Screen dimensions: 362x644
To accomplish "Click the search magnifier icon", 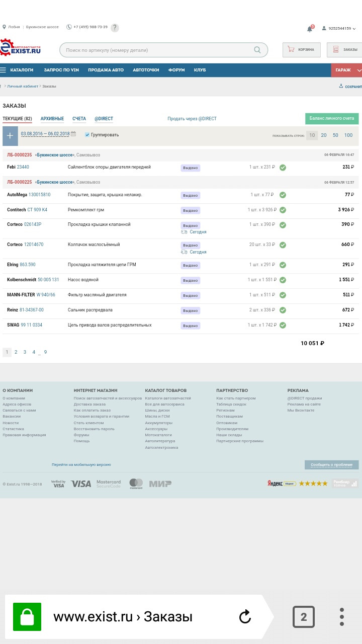I will click(257, 50).
